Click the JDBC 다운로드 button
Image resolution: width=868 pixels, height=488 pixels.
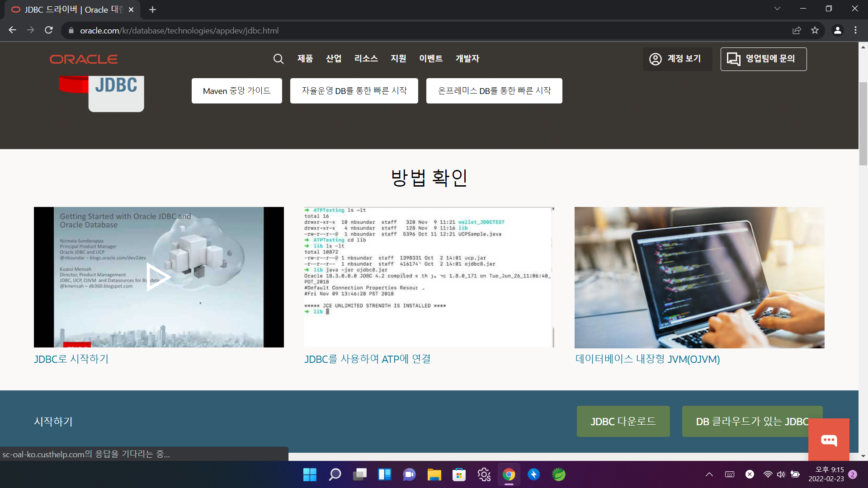click(x=623, y=421)
